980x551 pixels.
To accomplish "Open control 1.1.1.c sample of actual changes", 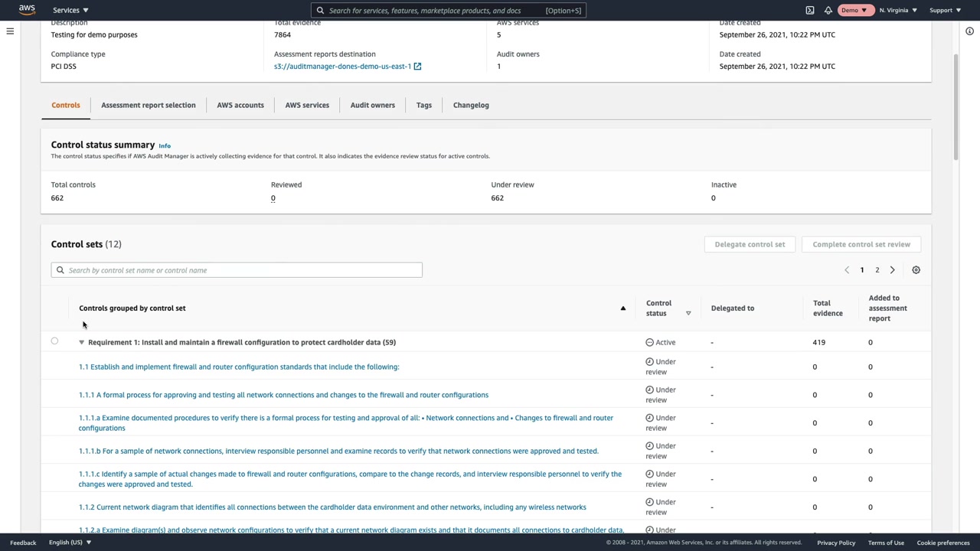I will point(350,479).
